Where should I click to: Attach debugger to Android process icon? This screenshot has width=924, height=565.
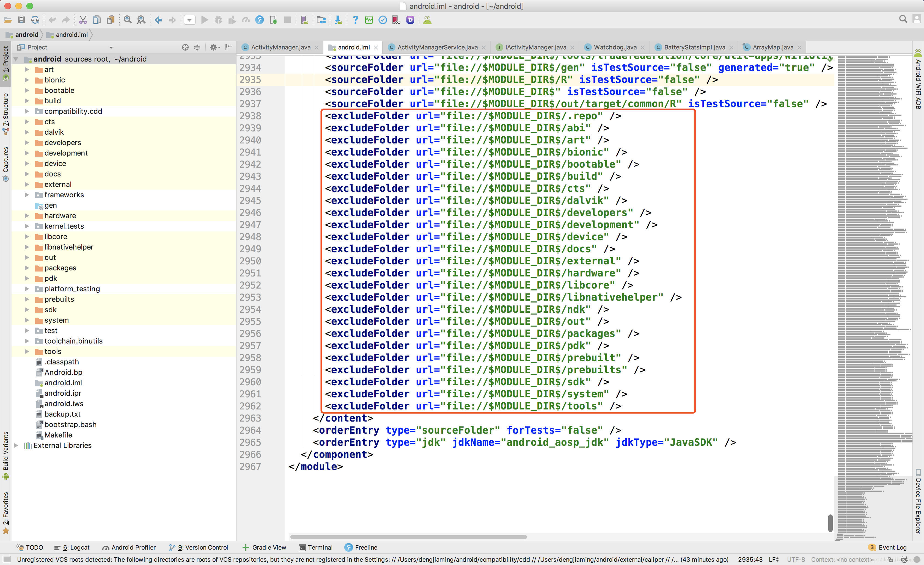[273, 20]
